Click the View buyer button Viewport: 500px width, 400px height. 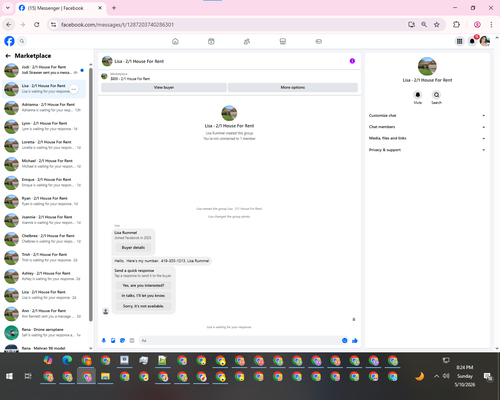(x=164, y=87)
